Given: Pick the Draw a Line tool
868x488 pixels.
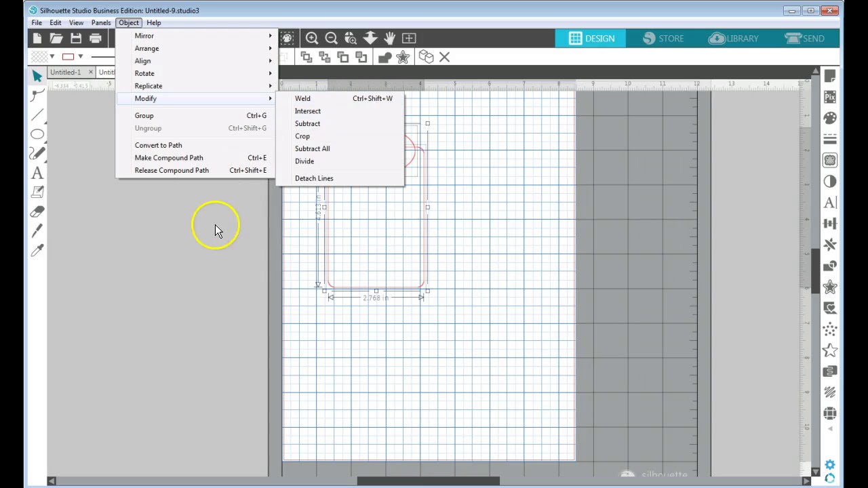Looking at the screenshot, I should 37,115.
